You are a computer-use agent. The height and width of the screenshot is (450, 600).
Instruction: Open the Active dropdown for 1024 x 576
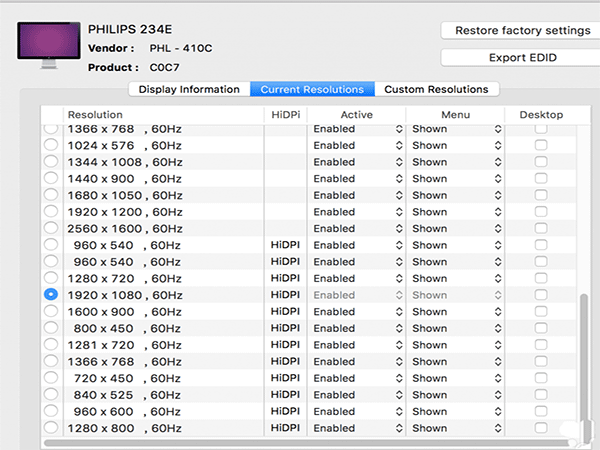pyautogui.click(x=357, y=146)
